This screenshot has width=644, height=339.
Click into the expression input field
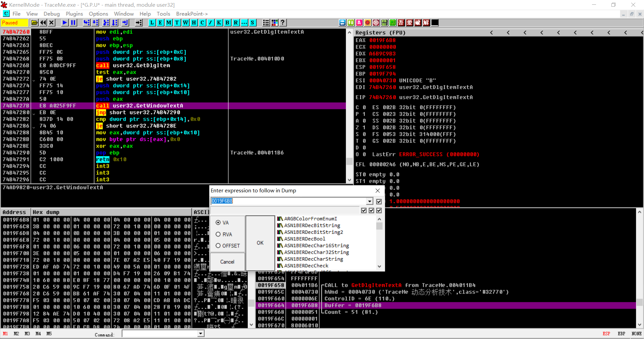point(288,201)
